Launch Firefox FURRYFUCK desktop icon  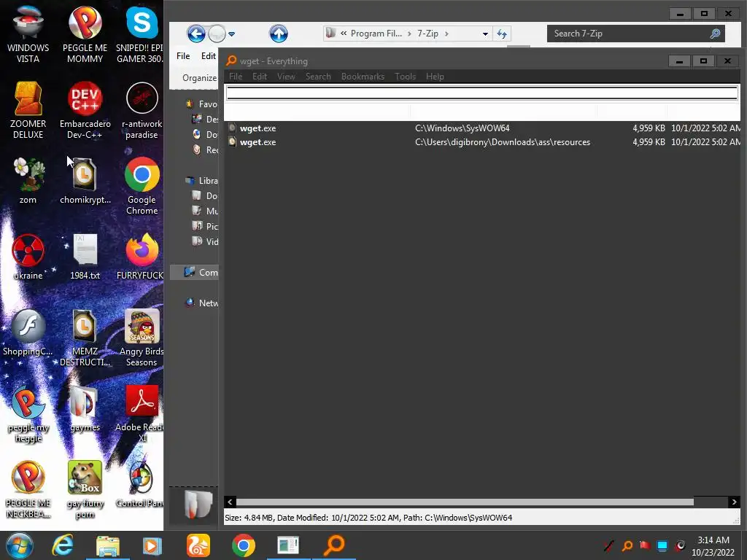[141, 257]
